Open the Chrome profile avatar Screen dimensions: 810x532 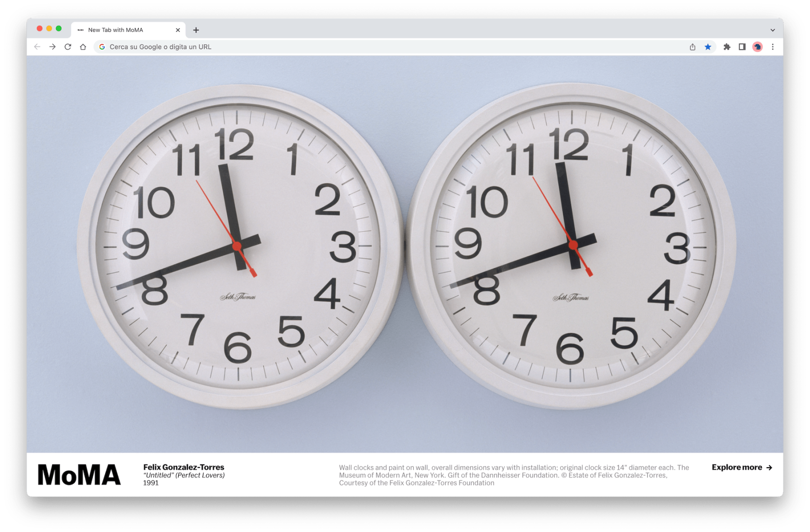tap(757, 47)
